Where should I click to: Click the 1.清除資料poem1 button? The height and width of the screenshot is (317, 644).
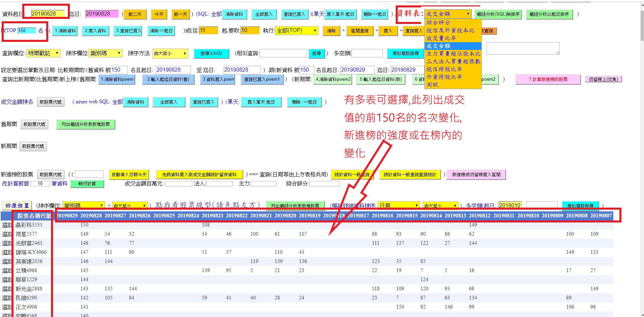117,79
